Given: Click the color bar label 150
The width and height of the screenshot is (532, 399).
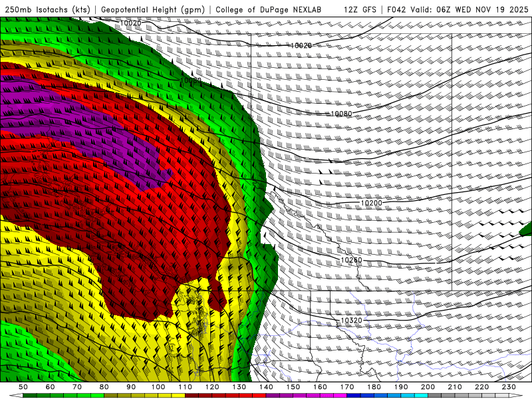Looking at the screenshot, I should pos(293,387).
